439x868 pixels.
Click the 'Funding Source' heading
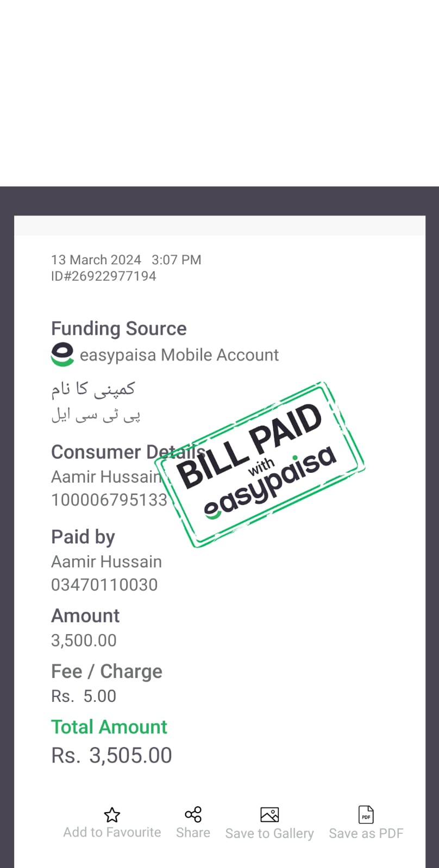click(118, 328)
